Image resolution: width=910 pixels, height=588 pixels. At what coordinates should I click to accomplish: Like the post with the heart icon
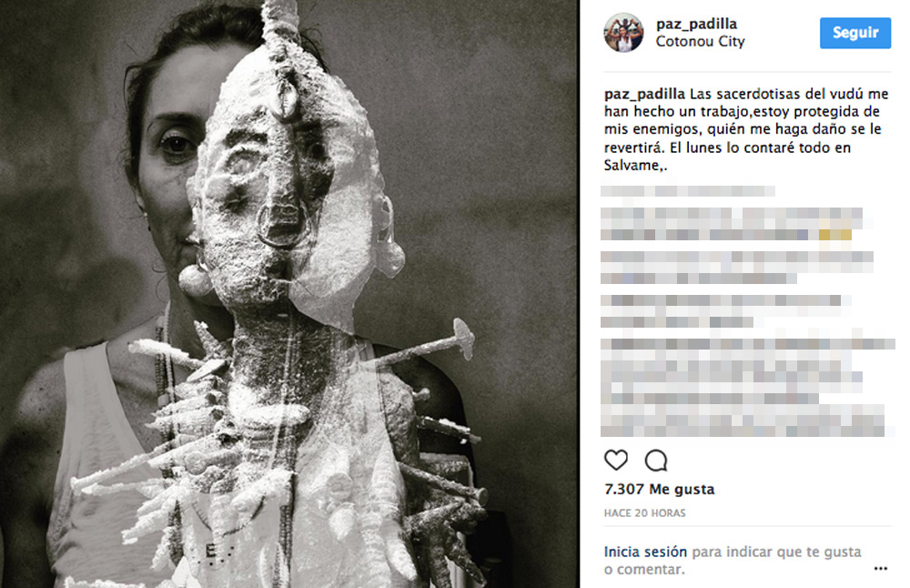(616, 461)
